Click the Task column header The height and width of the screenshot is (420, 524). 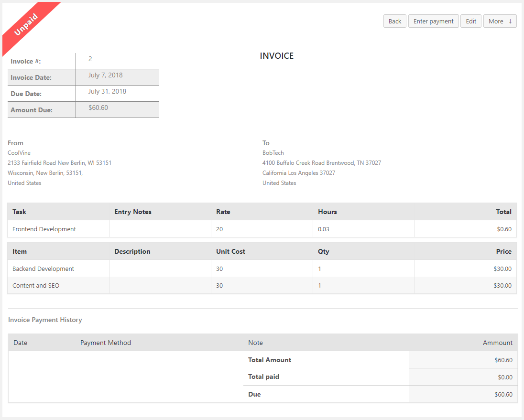(20, 212)
